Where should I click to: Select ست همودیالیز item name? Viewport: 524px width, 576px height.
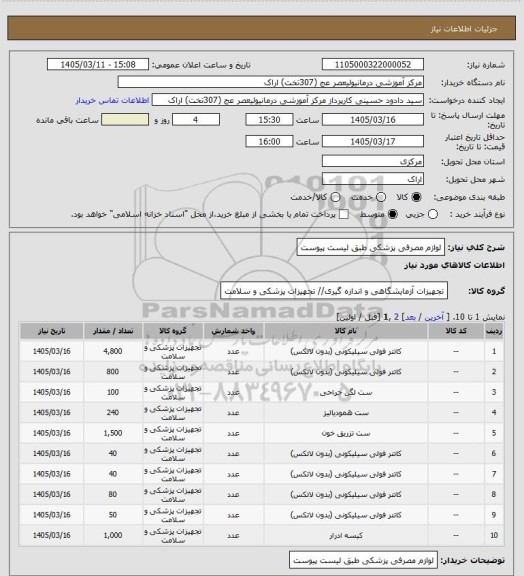(x=346, y=413)
